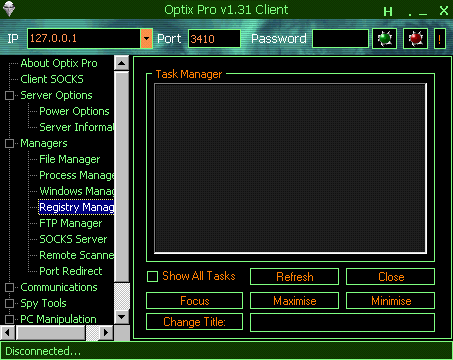This screenshot has height=360, width=453.
Task: Expand the Communications tree node
Action: click(x=9, y=287)
